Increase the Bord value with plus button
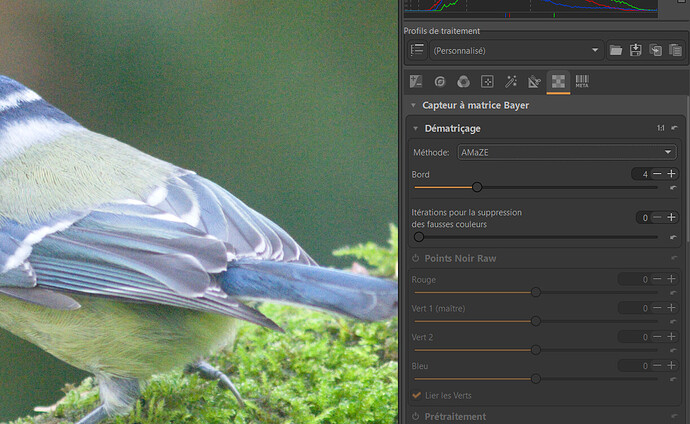Screen dimensions: 690x424 [672, 174]
